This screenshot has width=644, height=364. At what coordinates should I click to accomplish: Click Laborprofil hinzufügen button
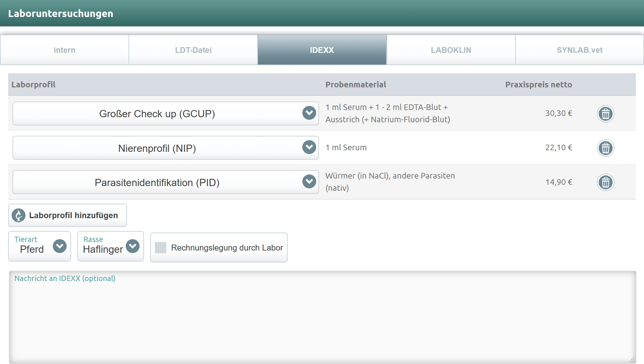[73, 215]
